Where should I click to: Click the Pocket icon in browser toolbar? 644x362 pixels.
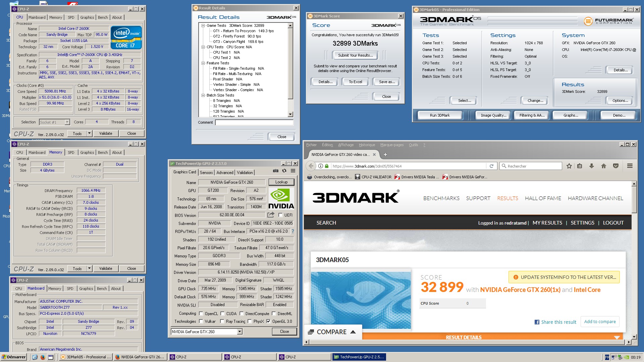(616, 166)
